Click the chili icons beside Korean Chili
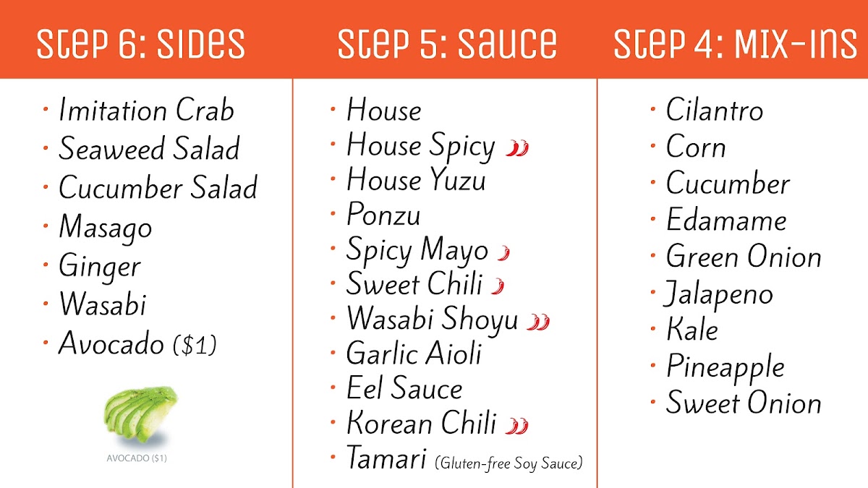This screenshot has height=488, width=868. click(x=516, y=426)
